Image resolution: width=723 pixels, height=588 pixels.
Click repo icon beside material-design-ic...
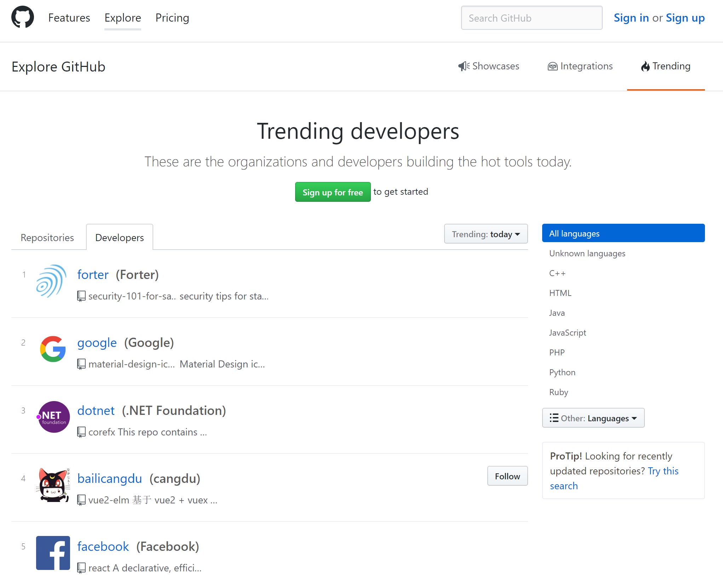pos(81,364)
